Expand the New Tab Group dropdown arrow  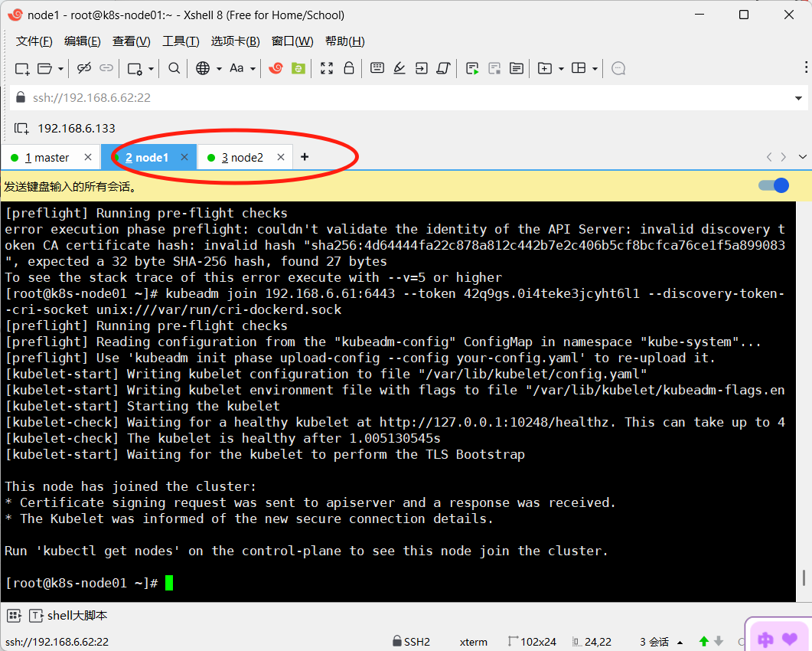click(561, 68)
